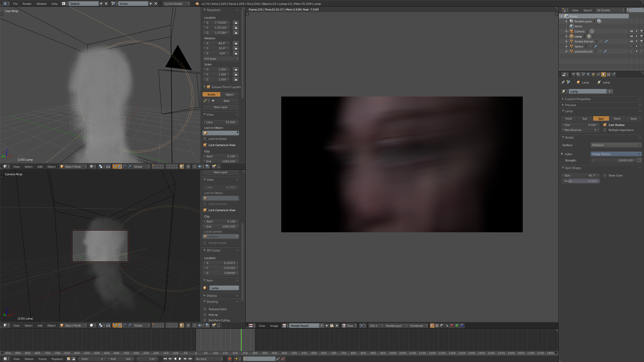
Task: Click the jump to last frame button
Action: (x=190, y=359)
